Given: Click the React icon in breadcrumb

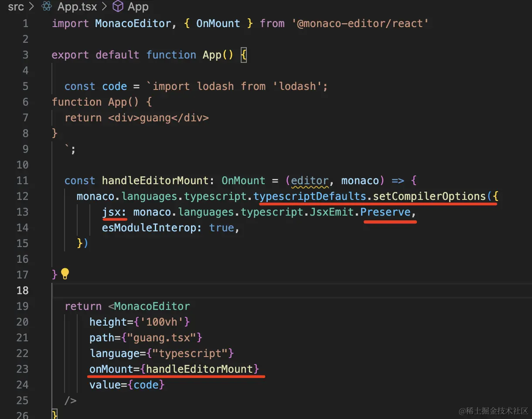Looking at the screenshot, I should tap(47, 7).
